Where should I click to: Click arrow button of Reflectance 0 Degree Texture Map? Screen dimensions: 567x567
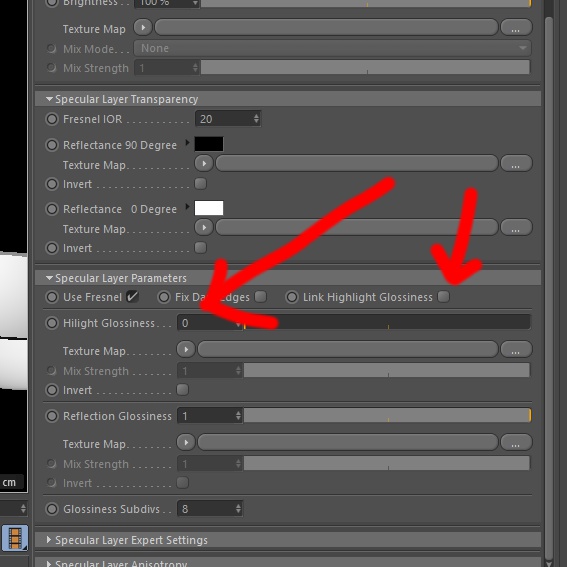click(x=204, y=227)
